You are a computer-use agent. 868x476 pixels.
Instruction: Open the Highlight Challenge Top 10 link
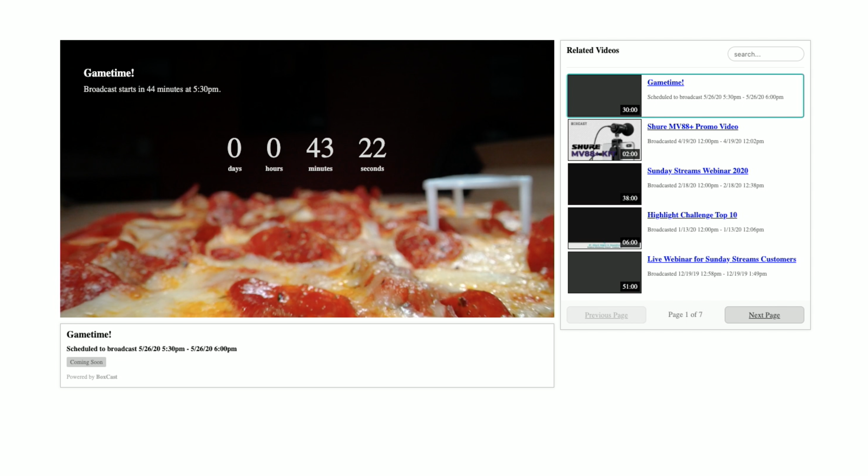[x=692, y=215]
